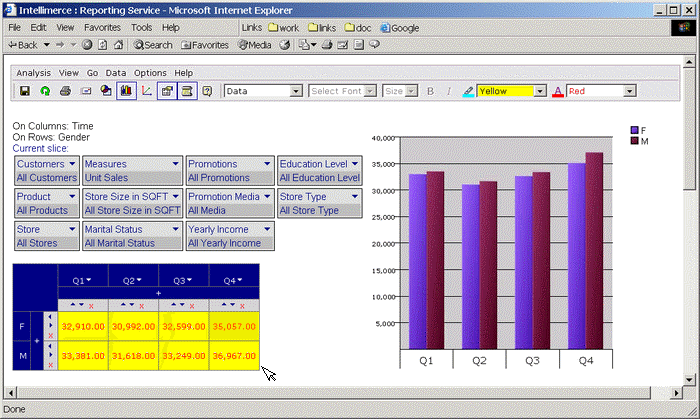Click the browser Stop icon
This screenshot has height=419, width=700.
[x=88, y=45]
